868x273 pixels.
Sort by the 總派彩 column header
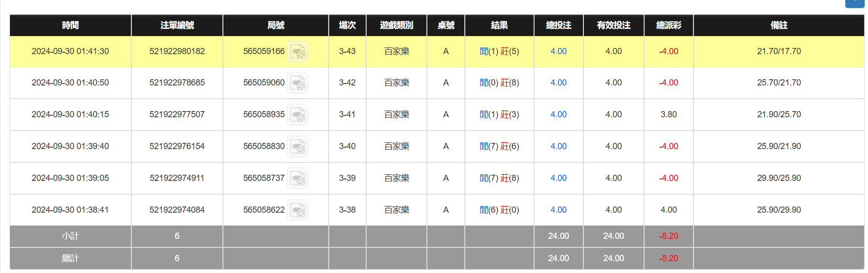(668, 25)
